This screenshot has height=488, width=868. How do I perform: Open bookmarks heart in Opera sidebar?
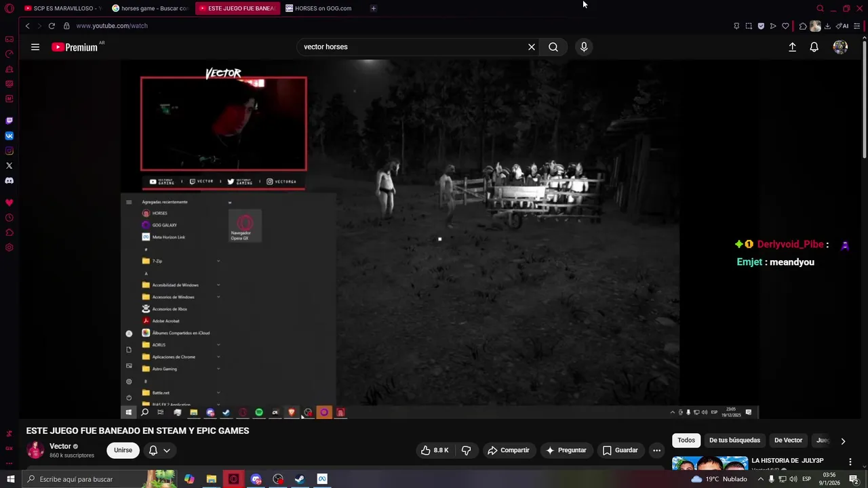[9, 203]
